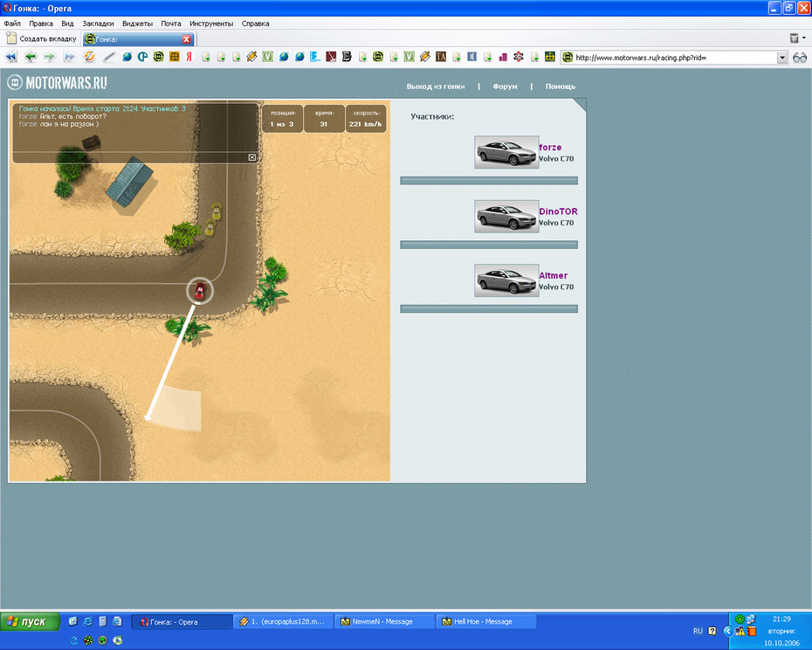Expand the address bar history dropdown
Screen dimensions: 812x650
click(x=782, y=58)
